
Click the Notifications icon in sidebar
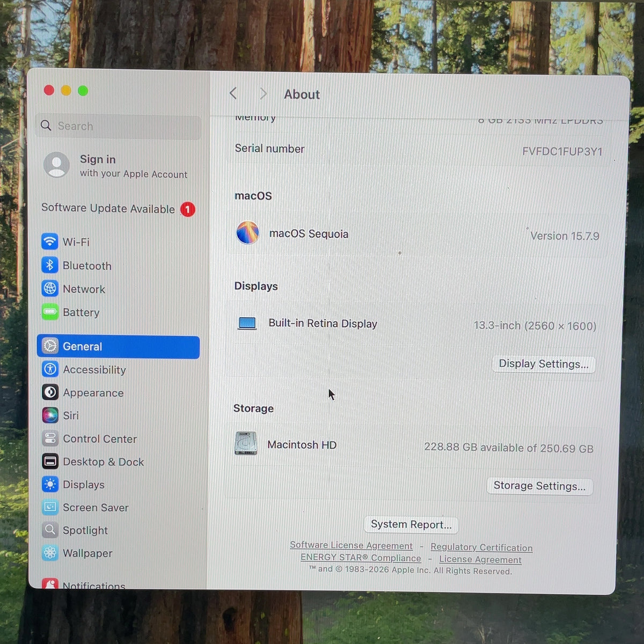(50, 584)
